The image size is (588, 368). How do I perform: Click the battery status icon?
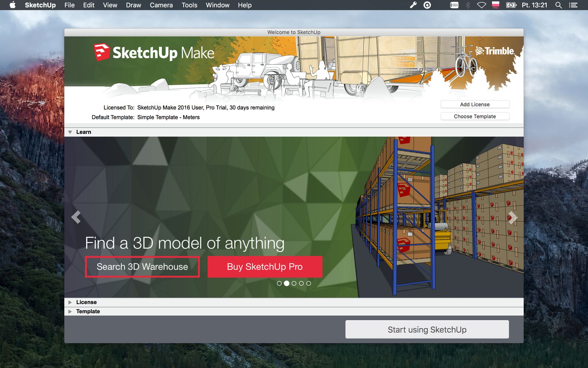click(511, 5)
